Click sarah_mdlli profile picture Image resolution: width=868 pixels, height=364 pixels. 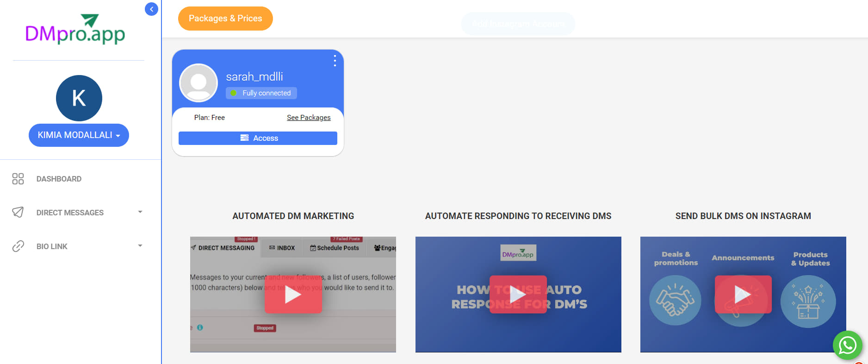coord(198,83)
